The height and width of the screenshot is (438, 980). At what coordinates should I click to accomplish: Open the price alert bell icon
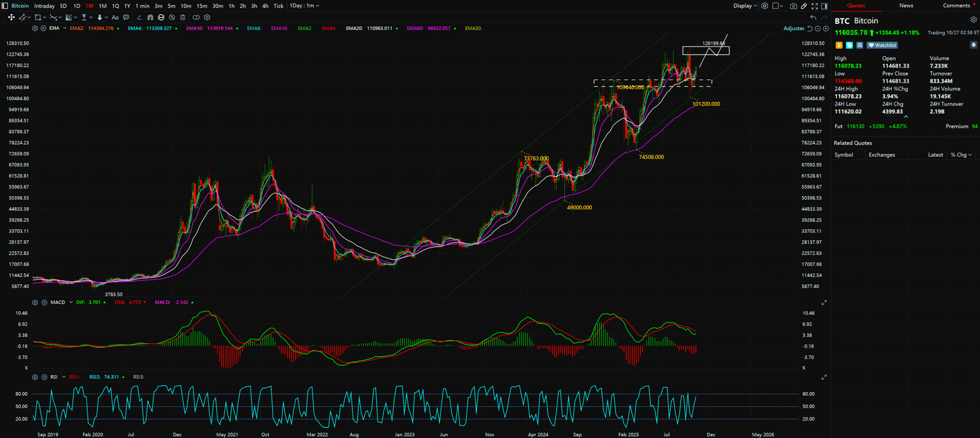pyautogui.click(x=973, y=45)
